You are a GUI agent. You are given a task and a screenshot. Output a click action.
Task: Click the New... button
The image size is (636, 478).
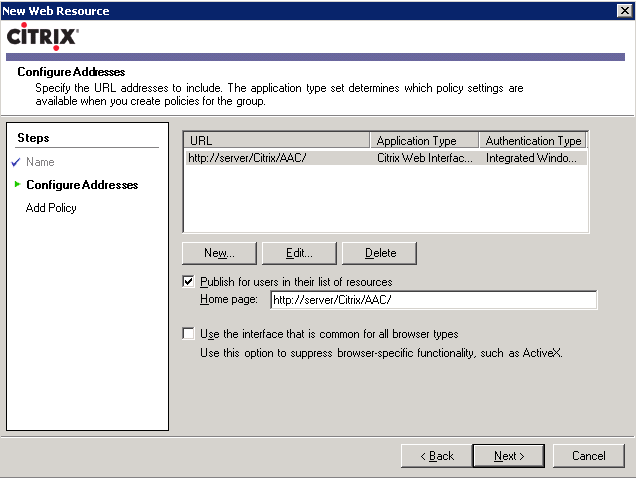pos(219,253)
